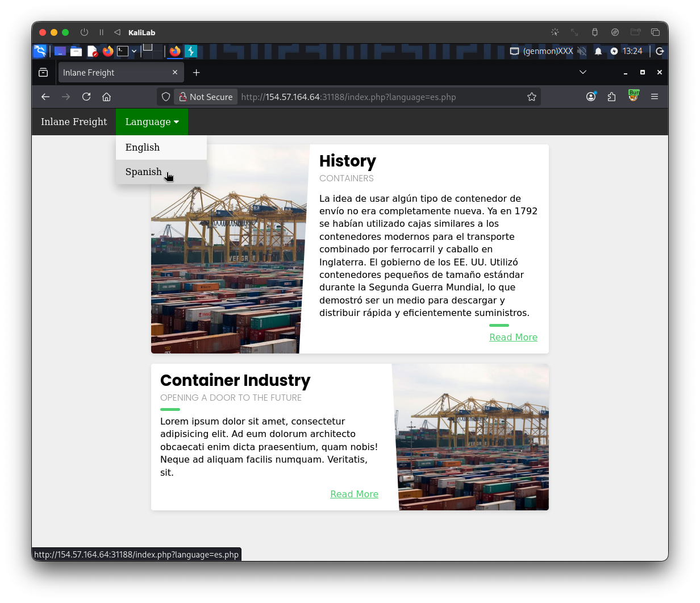Image resolution: width=700 pixels, height=603 pixels.
Task: Click the logout session icon
Action: point(660,51)
